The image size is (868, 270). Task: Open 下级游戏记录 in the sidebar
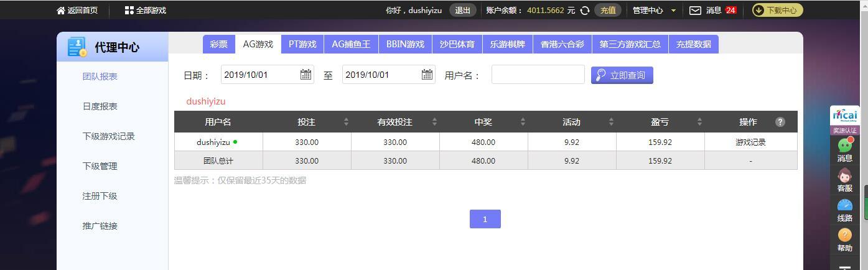(109, 136)
